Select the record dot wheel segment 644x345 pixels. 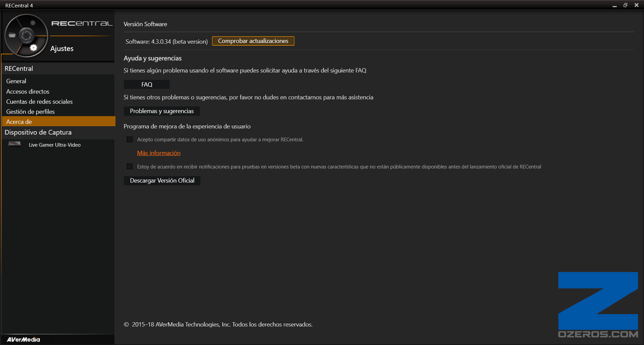click(33, 23)
